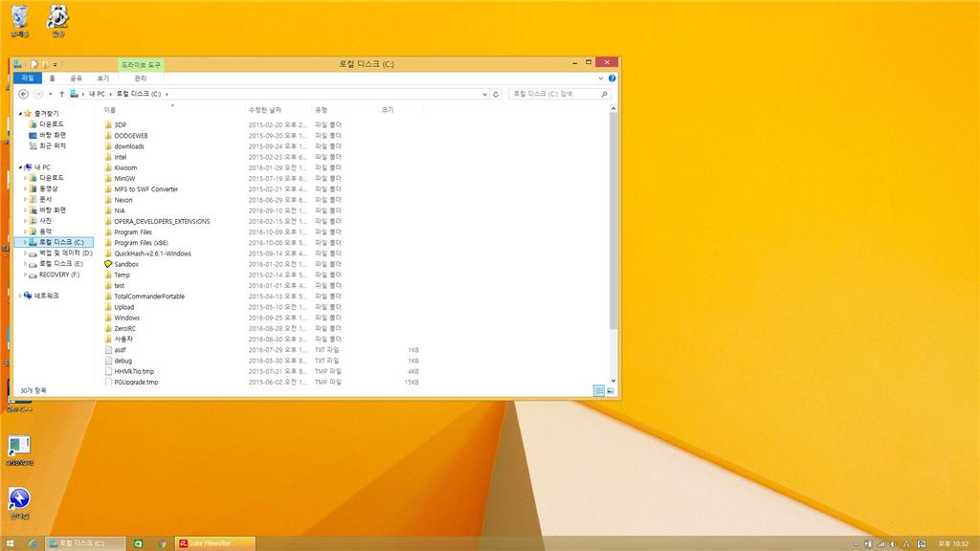This screenshot has width=980, height=551.
Task: Open Explorer help question mark
Action: click(x=612, y=78)
